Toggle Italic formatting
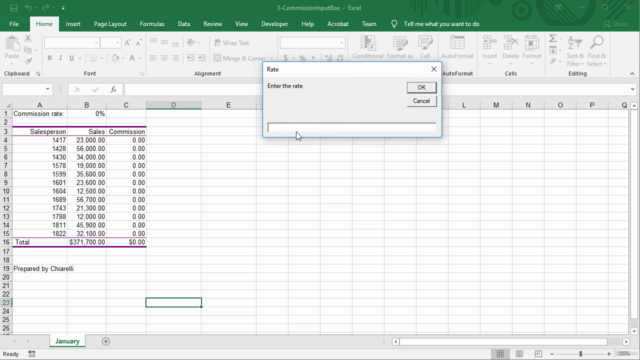The width and height of the screenshot is (640, 360). (x=60, y=58)
